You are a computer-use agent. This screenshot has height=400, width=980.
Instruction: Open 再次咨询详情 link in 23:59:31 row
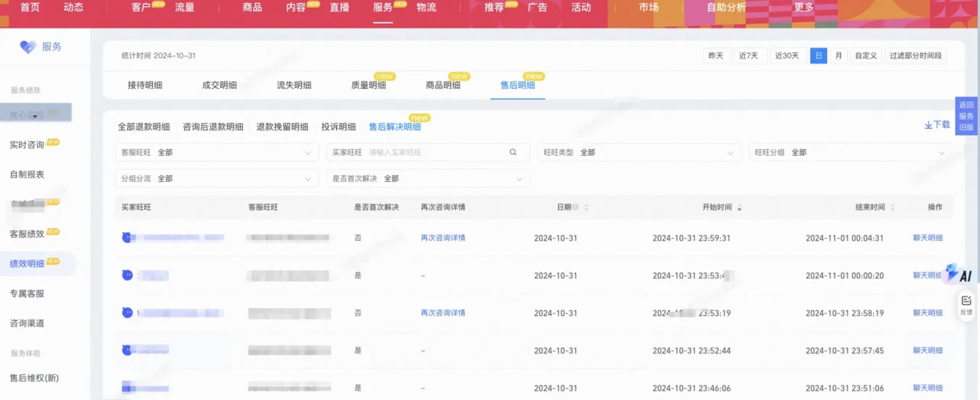(443, 238)
